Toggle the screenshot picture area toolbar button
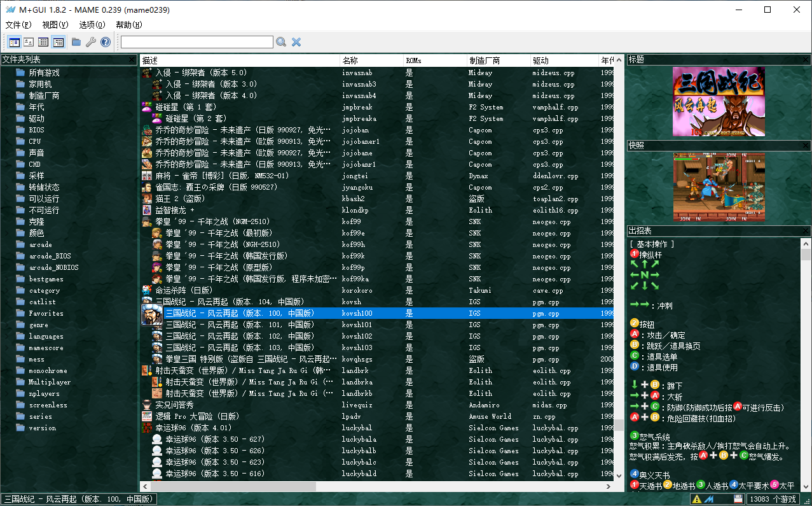 (x=29, y=42)
